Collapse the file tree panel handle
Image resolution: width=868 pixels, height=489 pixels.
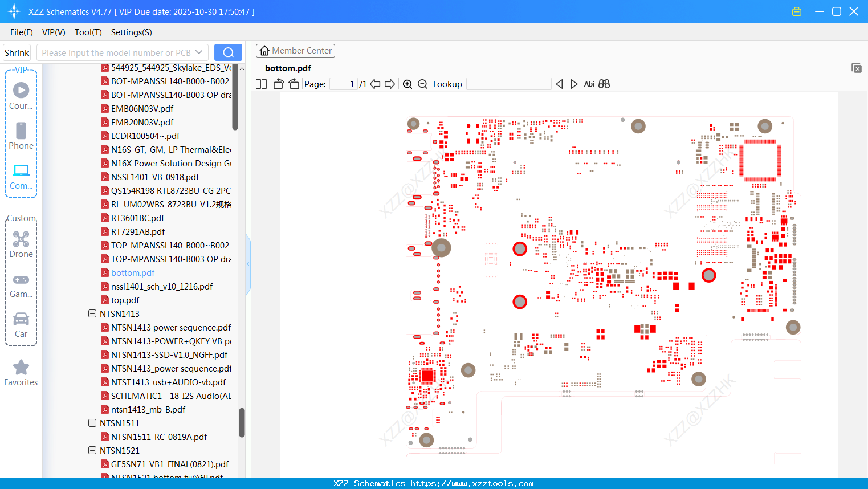[248, 264]
